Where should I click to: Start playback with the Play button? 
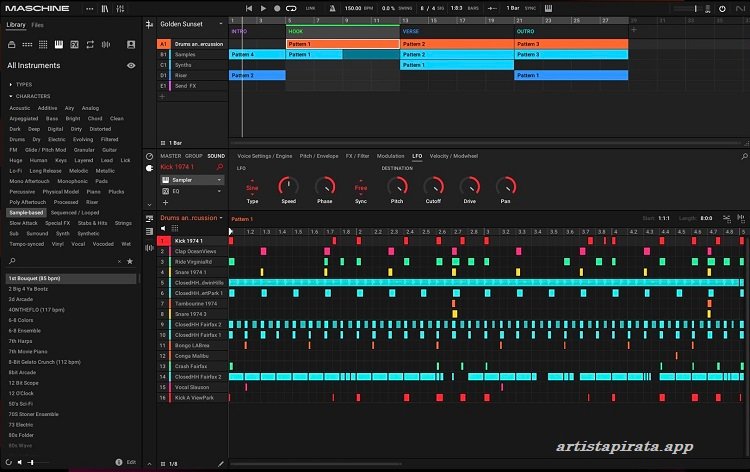coord(263,9)
